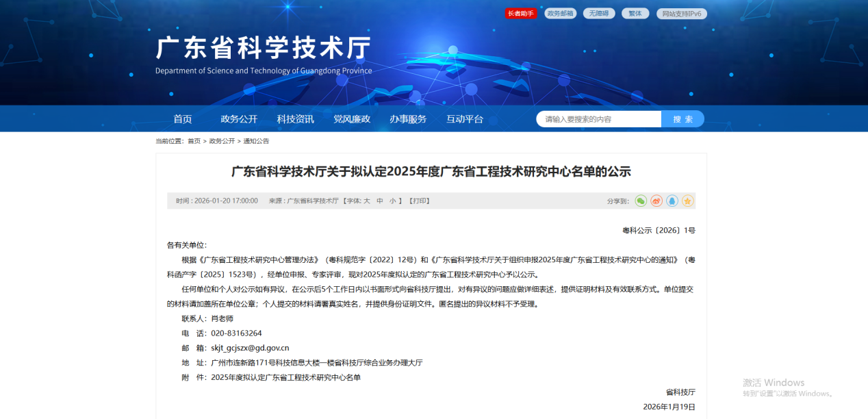This screenshot has height=419, width=868.
Task: Focus the site search input field
Action: 599,119
